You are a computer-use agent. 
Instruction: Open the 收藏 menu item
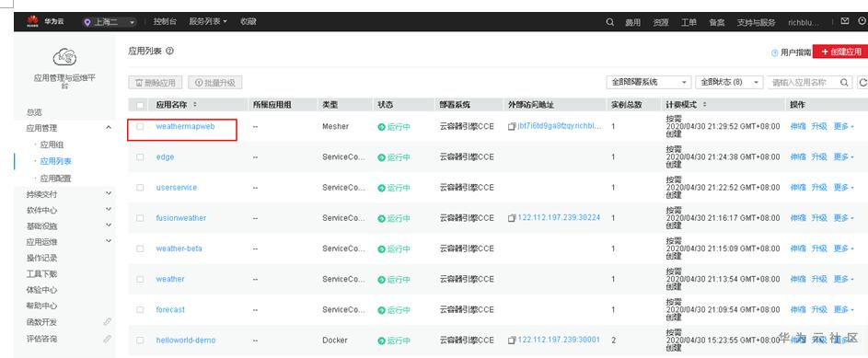[x=248, y=21]
